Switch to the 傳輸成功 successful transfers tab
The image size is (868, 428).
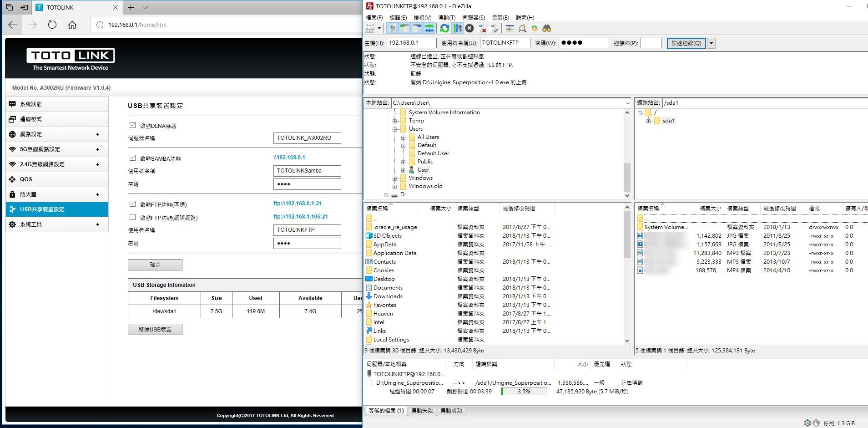451,411
